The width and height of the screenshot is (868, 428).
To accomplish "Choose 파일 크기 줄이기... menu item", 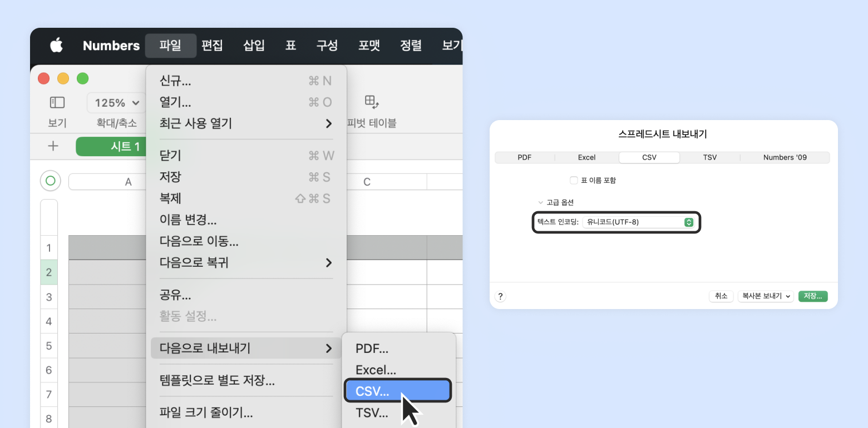I will (x=246, y=413).
